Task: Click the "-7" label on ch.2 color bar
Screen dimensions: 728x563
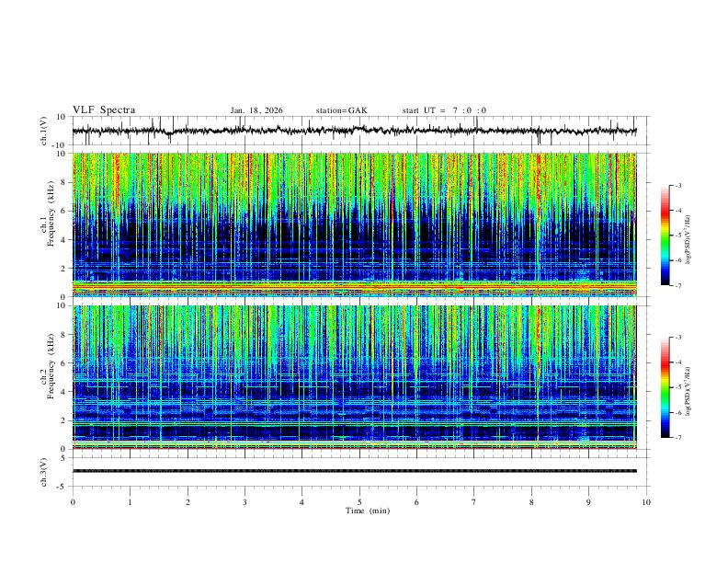Action: 677,437
